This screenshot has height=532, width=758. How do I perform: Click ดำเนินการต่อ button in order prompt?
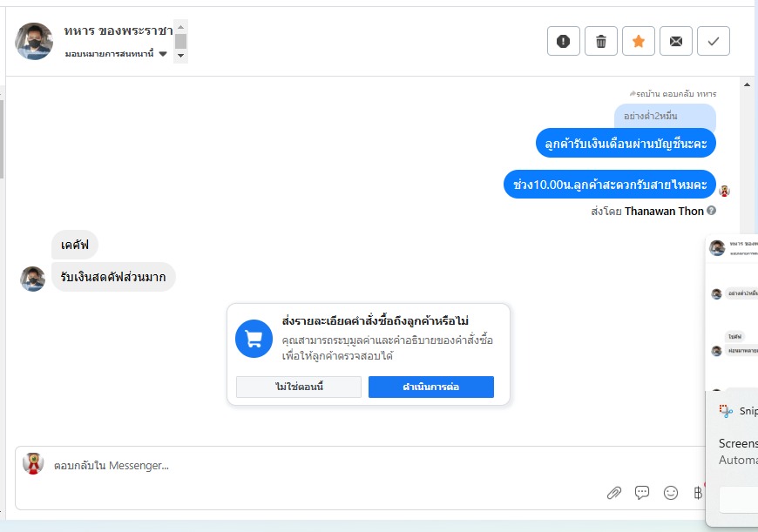pos(430,387)
